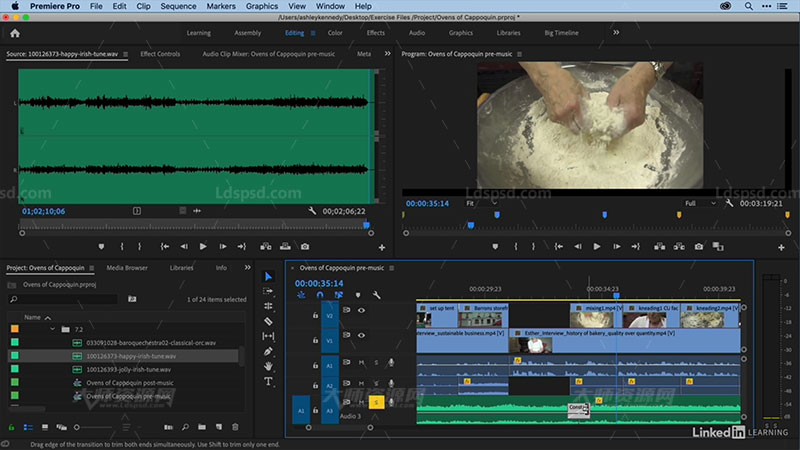This screenshot has height=450, width=800.
Task: Turn off the yellow Solo on A3
Action: pyautogui.click(x=377, y=403)
